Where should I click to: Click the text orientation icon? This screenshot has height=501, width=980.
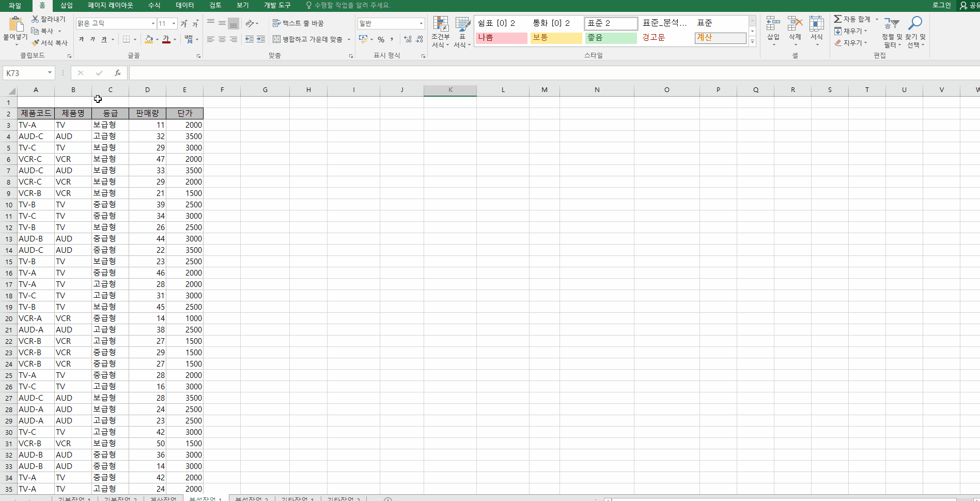pyautogui.click(x=250, y=24)
